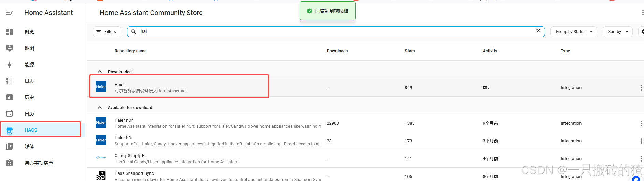Click the Haier logo of downloaded integration
Screen dimensions: 644x181
(101, 87)
